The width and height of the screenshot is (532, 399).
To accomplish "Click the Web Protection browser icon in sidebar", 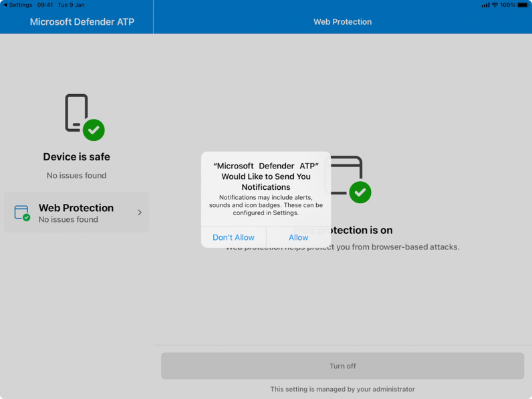I will point(22,213).
